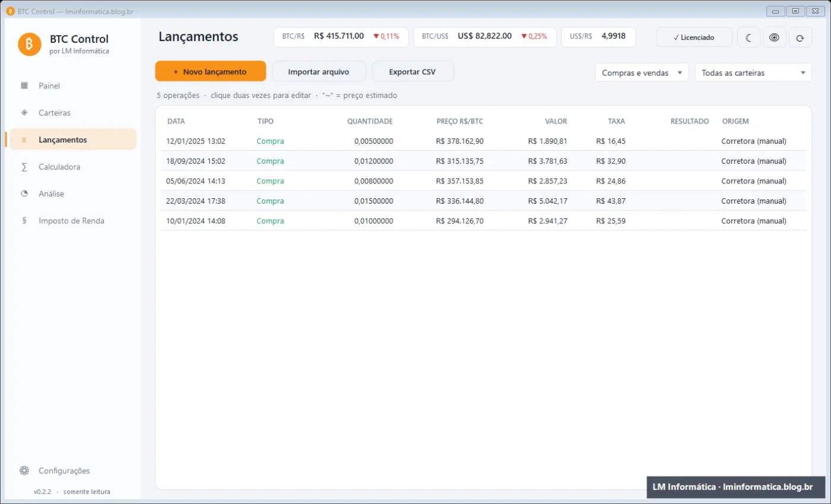Click the quantity 0,01200000

point(373,161)
